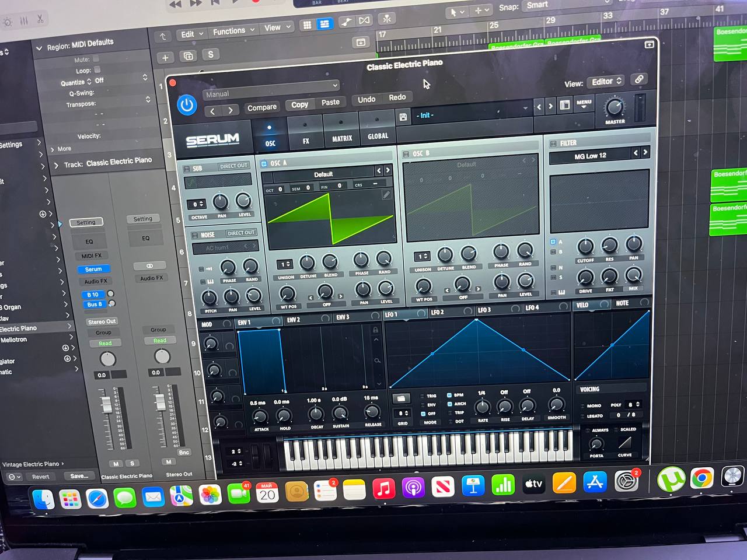This screenshot has height=560, width=747.
Task: Enable the SUB oscillator switch
Action: pos(187,169)
